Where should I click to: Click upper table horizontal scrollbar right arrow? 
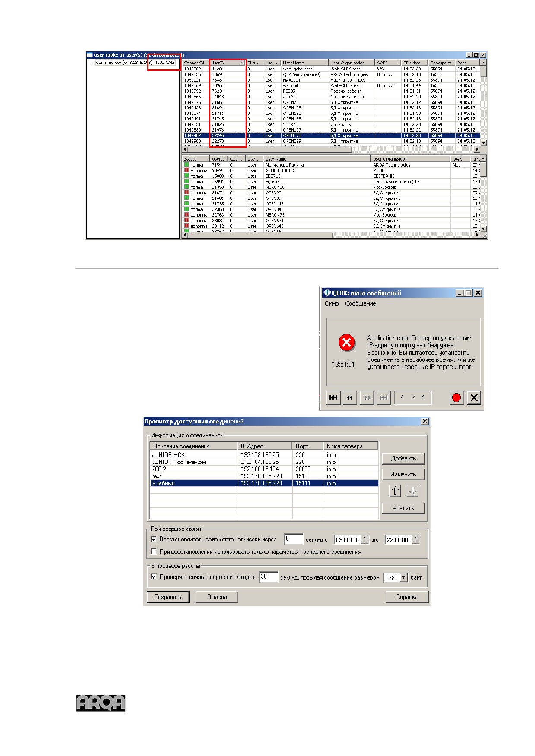(x=477, y=150)
